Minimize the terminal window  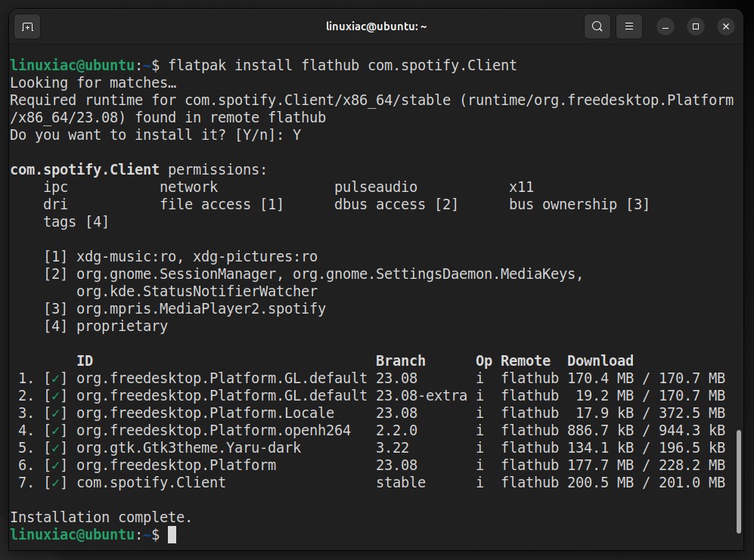pos(666,26)
